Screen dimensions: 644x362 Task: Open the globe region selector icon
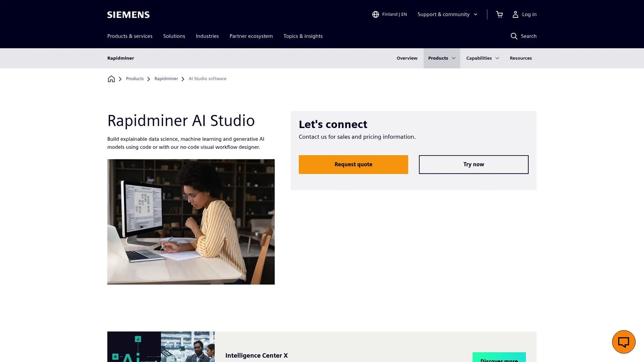pyautogui.click(x=376, y=14)
